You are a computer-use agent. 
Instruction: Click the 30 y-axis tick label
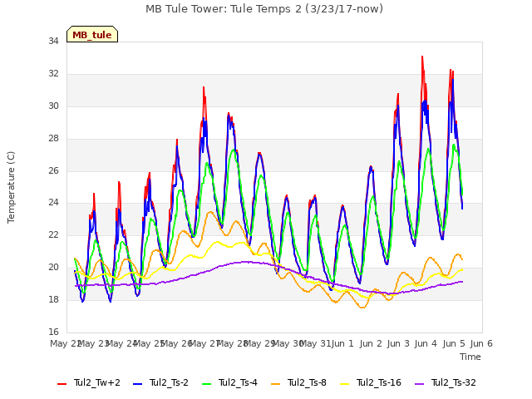coord(53,106)
